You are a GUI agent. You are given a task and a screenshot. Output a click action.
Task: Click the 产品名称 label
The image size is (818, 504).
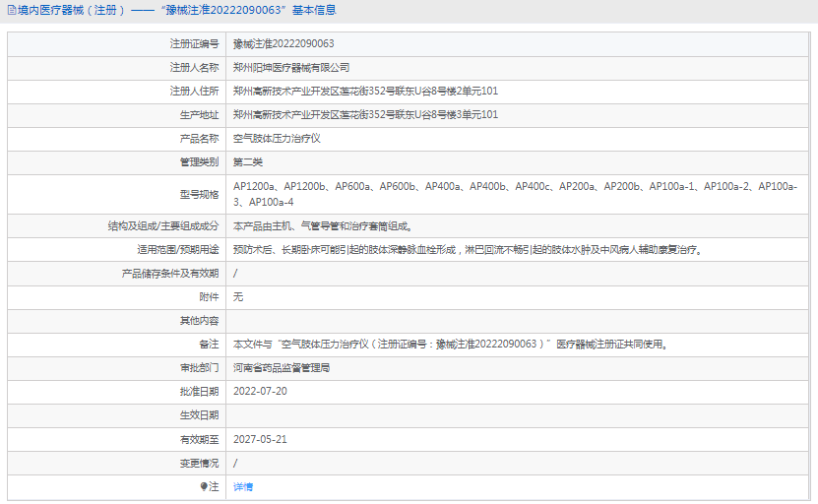[x=199, y=139]
